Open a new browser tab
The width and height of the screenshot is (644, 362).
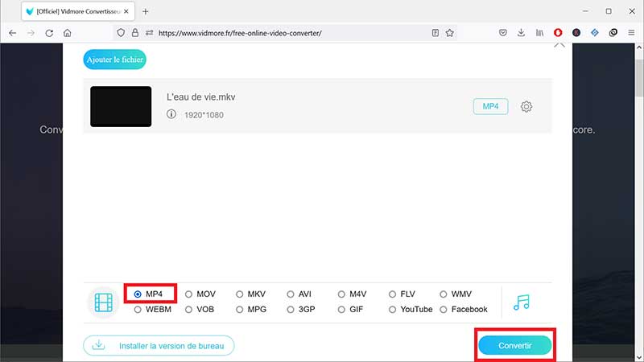(146, 11)
